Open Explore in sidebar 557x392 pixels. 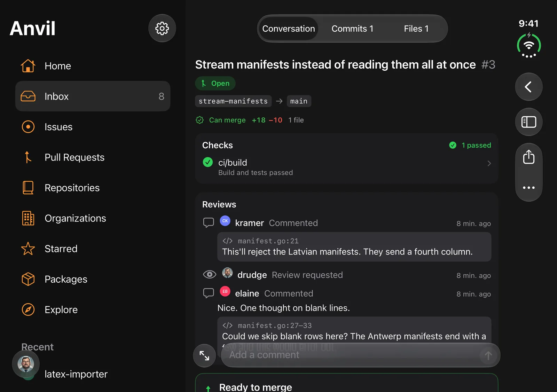click(93, 309)
